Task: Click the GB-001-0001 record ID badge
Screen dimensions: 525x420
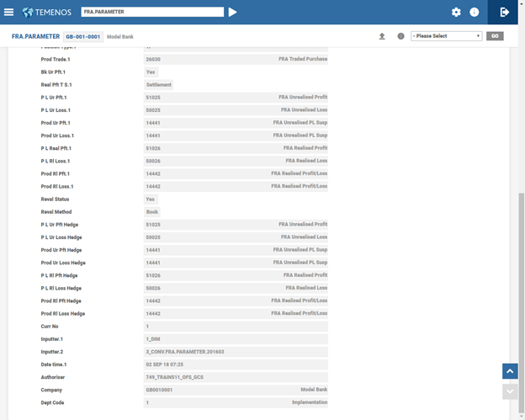Action: (x=83, y=37)
